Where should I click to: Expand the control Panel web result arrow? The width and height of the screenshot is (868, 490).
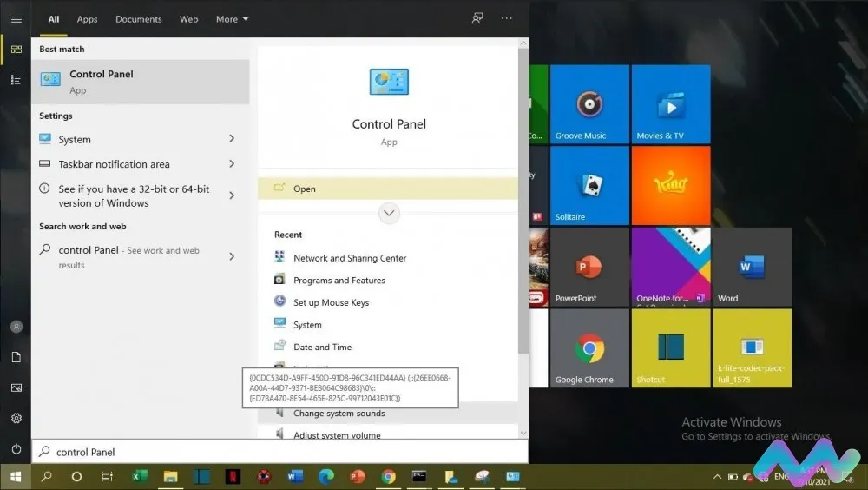pos(232,256)
